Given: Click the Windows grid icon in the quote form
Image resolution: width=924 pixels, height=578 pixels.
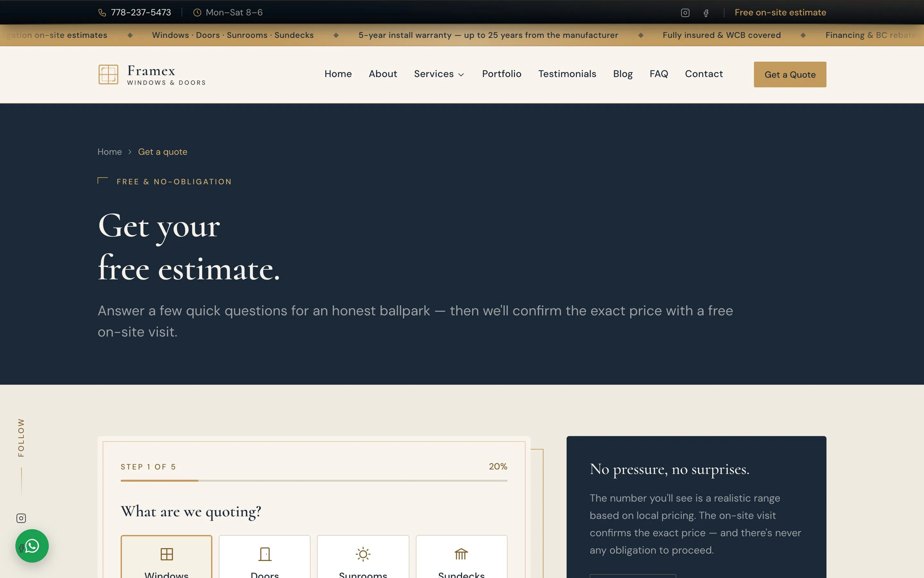Looking at the screenshot, I should [x=167, y=554].
